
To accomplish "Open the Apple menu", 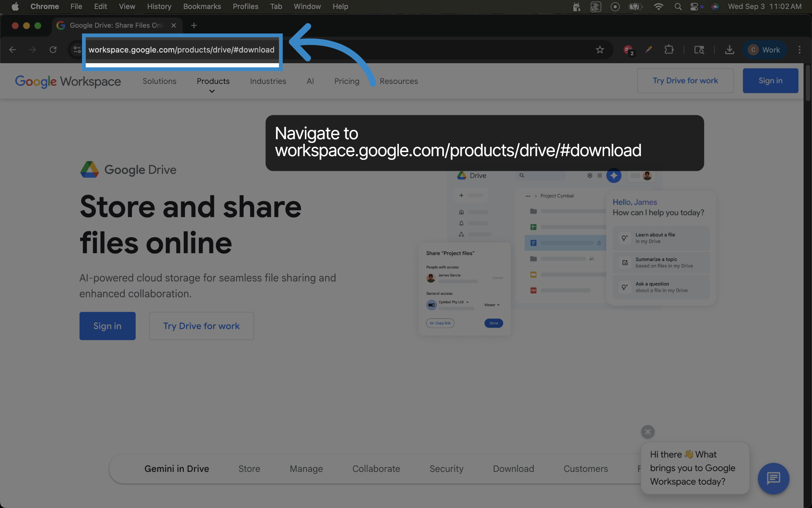I will point(15,6).
